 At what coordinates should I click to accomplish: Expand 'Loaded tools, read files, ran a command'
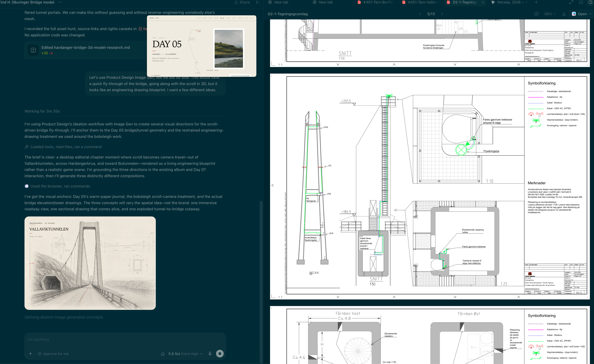[x=63, y=147]
